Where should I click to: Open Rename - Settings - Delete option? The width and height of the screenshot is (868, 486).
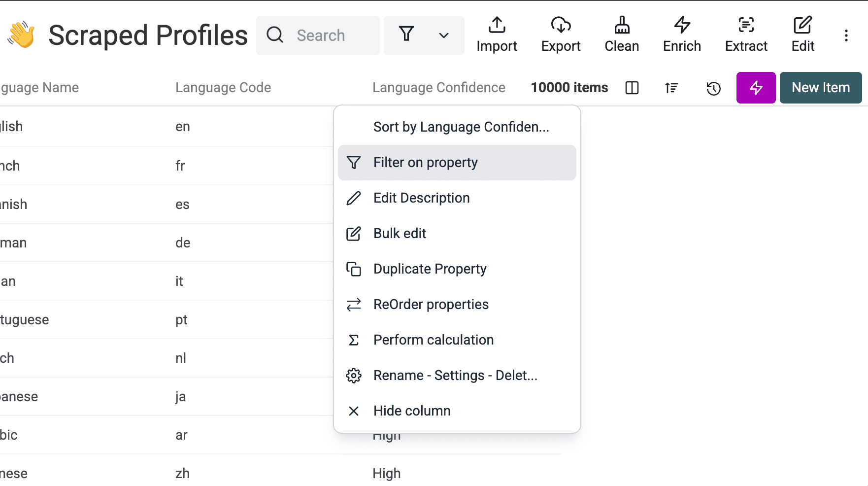click(457, 376)
